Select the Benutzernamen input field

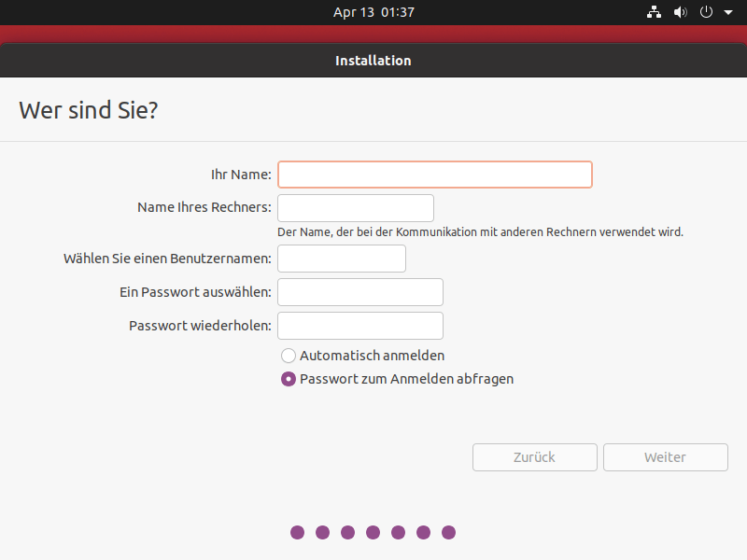click(342, 259)
